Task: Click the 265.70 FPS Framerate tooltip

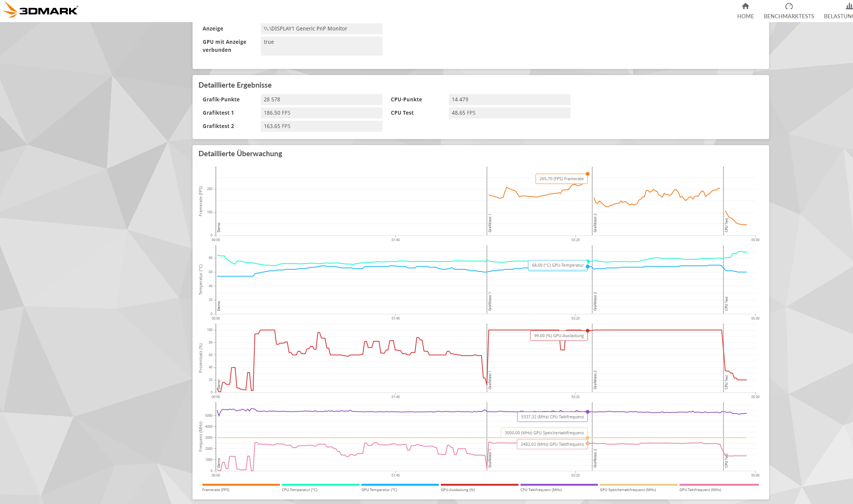Action: [x=561, y=179]
